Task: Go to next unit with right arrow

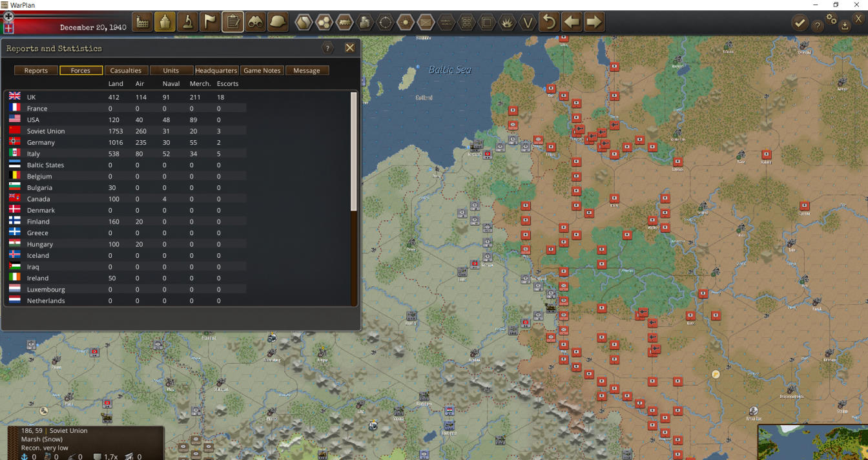Action: [594, 22]
